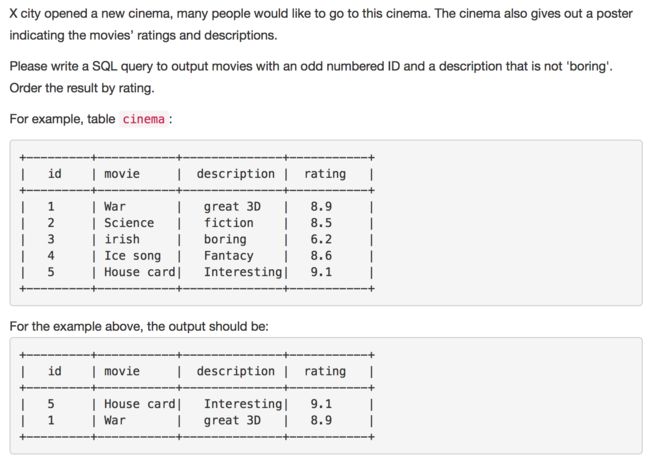Click 'House card' in the output table
This screenshot has height=474, width=650.
(x=140, y=404)
